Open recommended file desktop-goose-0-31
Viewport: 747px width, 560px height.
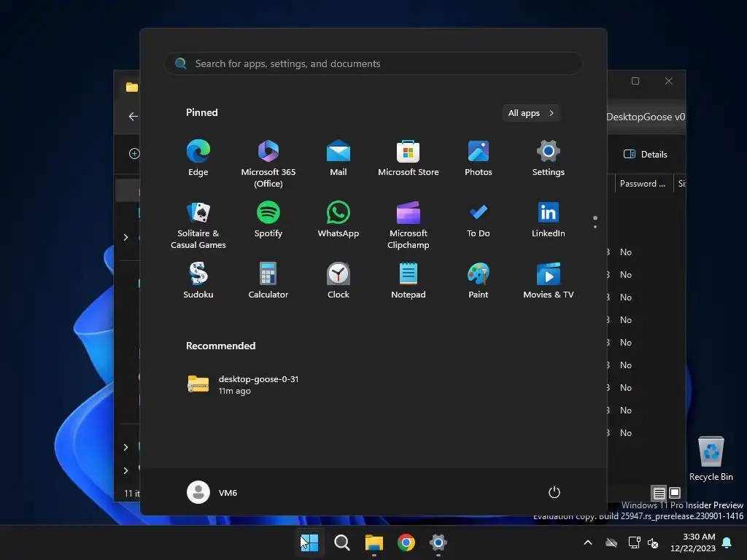tap(244, 385)
